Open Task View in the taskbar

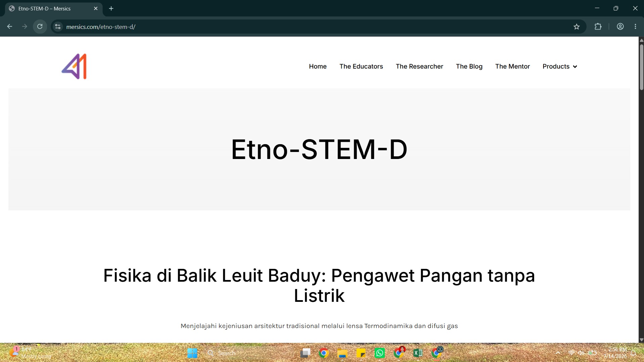pos(305,353)
